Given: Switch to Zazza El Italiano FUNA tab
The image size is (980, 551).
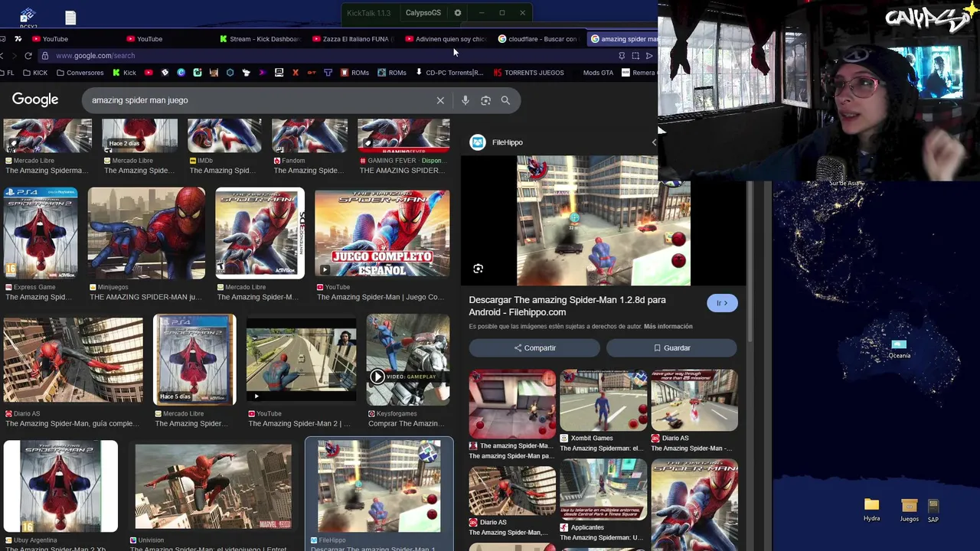Looking at the screenshot, I should coord(354,39).
